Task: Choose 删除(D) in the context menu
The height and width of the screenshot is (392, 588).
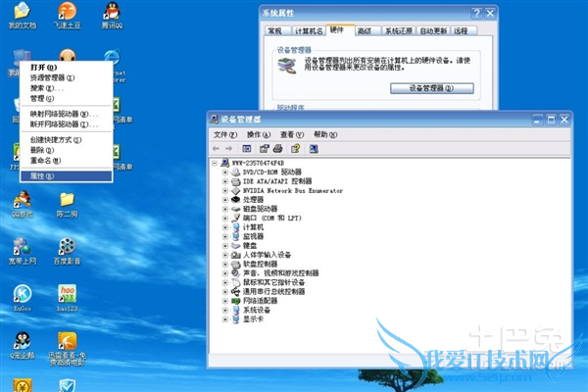Action: (67, 150)
